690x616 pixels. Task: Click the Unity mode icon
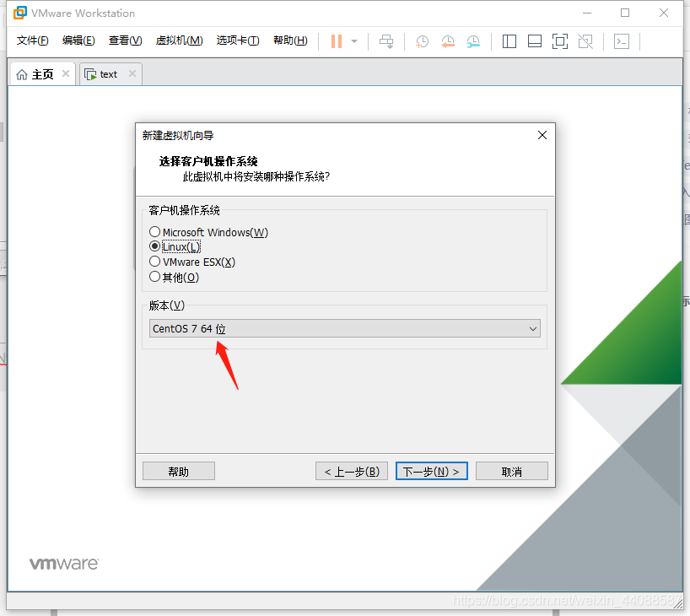pos(585,41)
